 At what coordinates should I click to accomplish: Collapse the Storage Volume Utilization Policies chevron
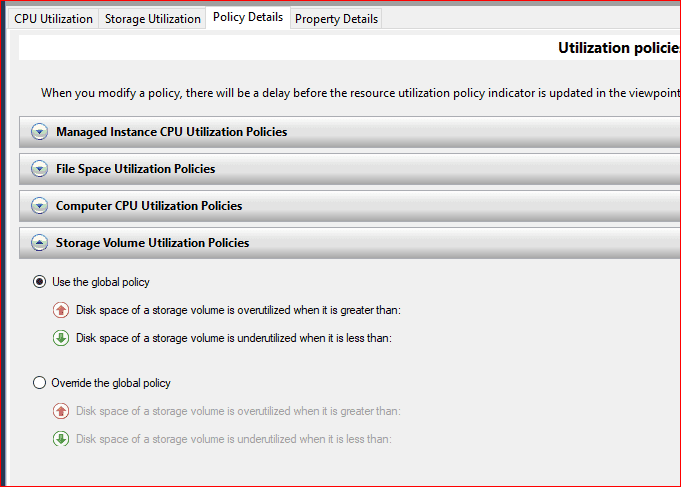click(x=39, y=243)
